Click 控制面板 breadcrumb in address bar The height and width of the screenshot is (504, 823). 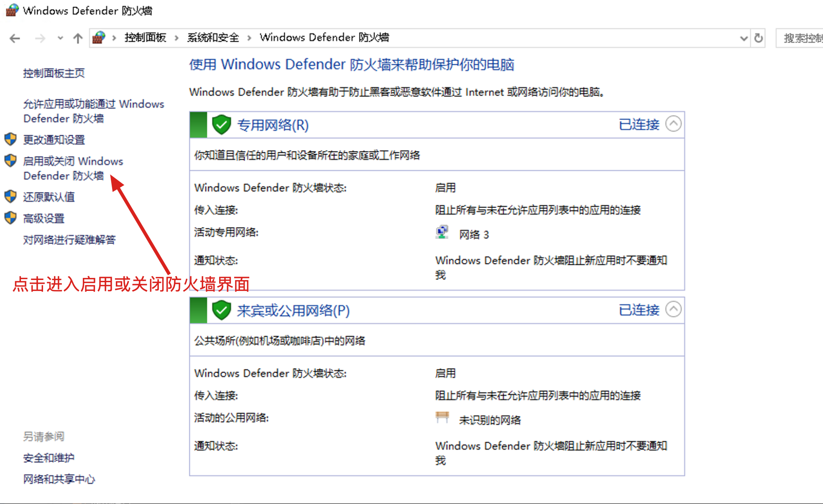tap(145, 38)
